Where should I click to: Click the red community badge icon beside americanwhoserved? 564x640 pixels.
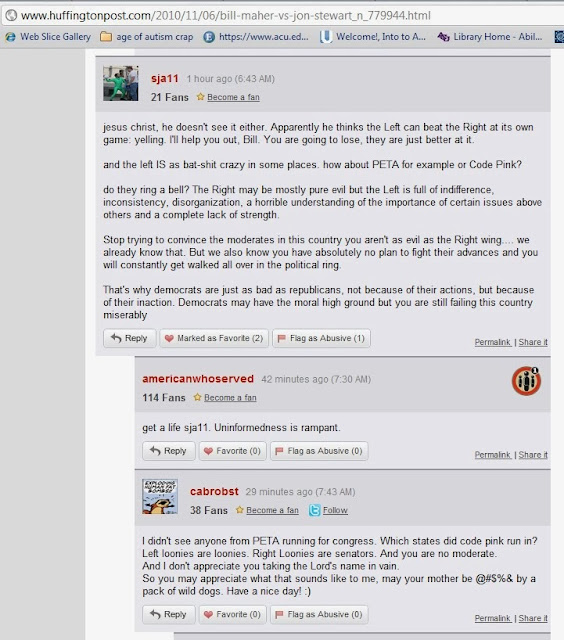(x=526, y=381)
